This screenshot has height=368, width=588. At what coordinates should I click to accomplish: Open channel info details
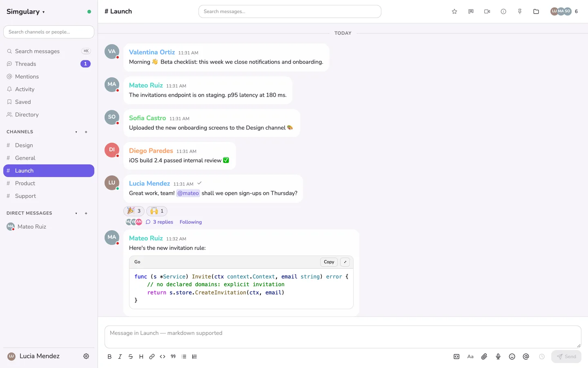(503, 11)
